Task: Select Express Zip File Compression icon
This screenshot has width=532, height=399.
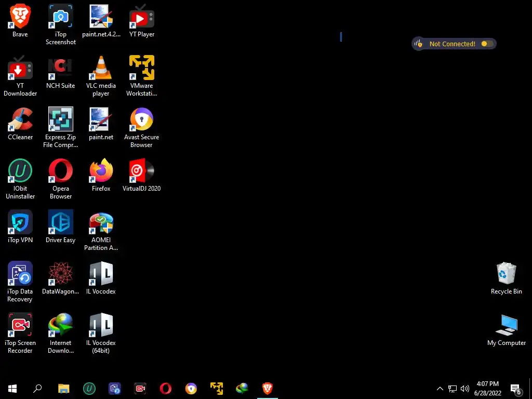Action: [60, 128]
